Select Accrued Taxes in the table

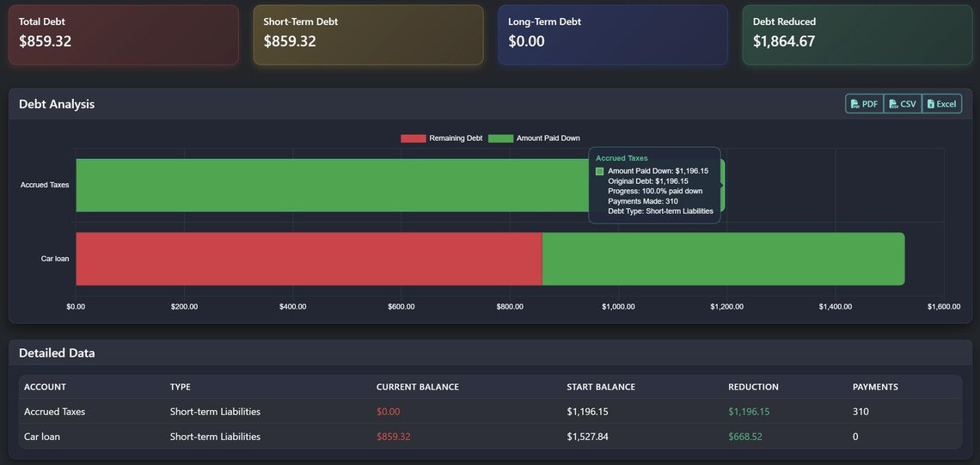(x=54, y=412)
